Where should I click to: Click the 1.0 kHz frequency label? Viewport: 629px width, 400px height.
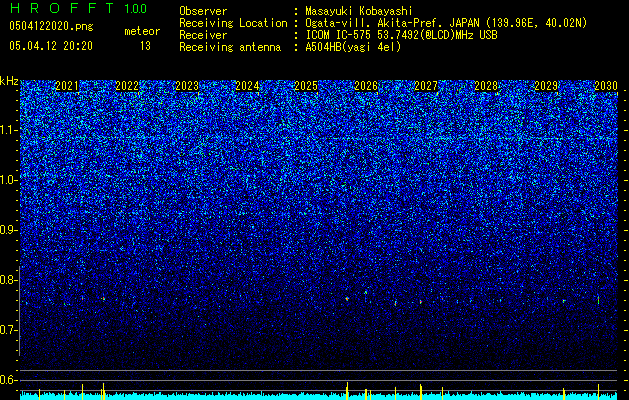pos(8,180)
